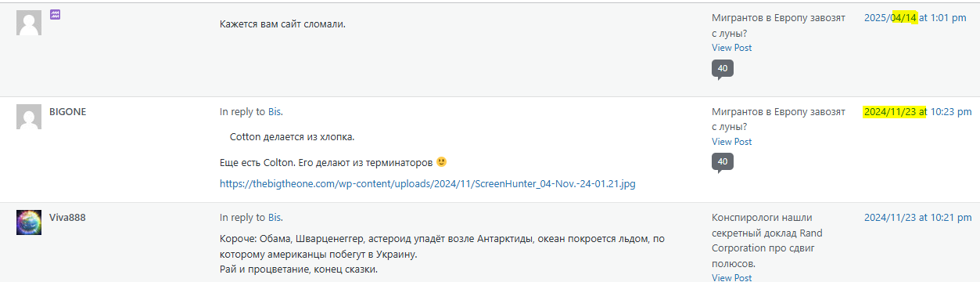This screenshot has height=282, width=980.
Task: Click the colorful avatar of Viva888
Action: (x=29, y=222)
